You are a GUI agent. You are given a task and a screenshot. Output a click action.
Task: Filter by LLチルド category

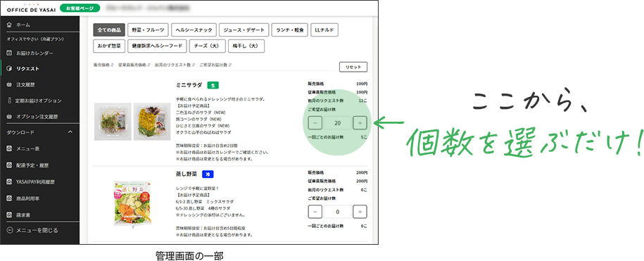click(x=324, y=30)
